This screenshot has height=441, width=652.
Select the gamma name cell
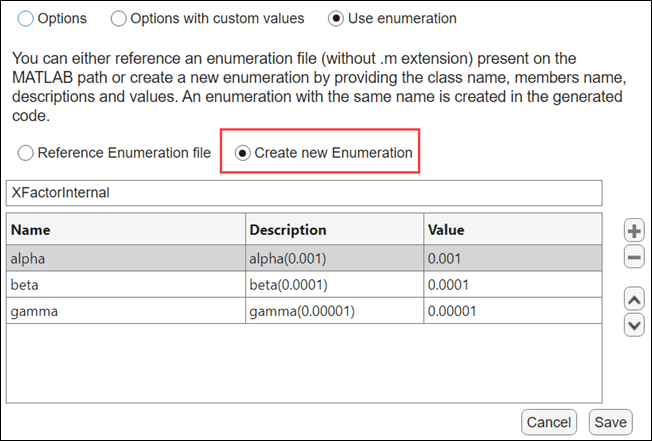point(127,311)
